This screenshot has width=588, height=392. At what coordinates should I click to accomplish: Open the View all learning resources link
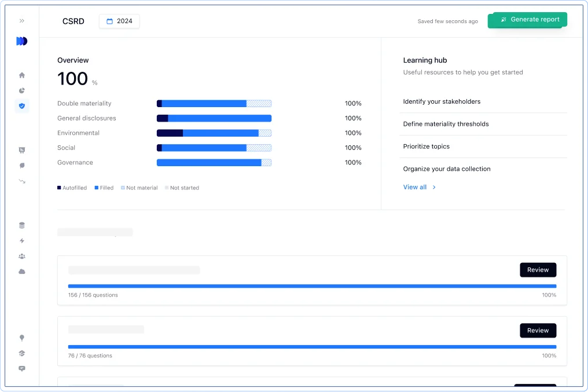point(415,187)
